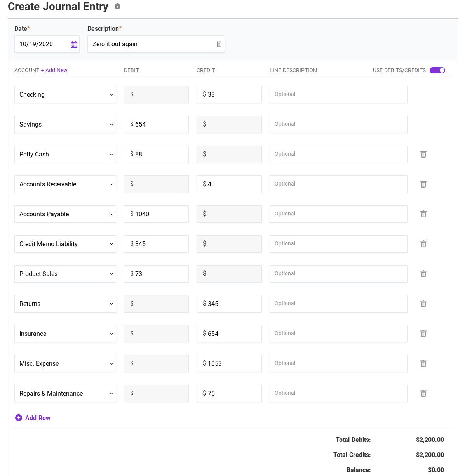Viewport: 465px width, 476px height.
Task: Open the Savings account dropdown
Action: [x=65, y=125]
